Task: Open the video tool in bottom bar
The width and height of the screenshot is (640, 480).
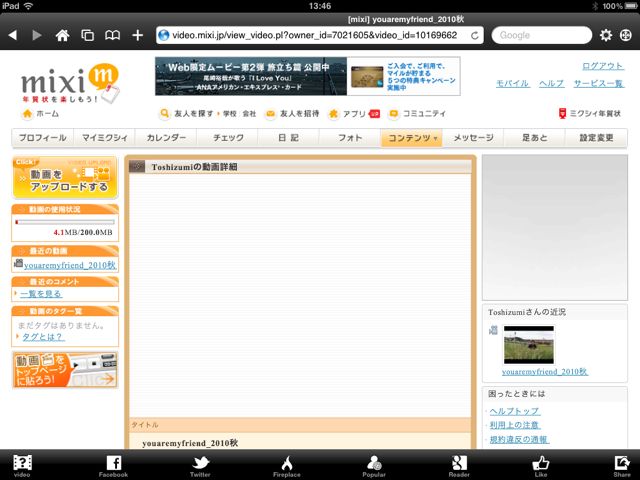Action: (x=22, y=466)
